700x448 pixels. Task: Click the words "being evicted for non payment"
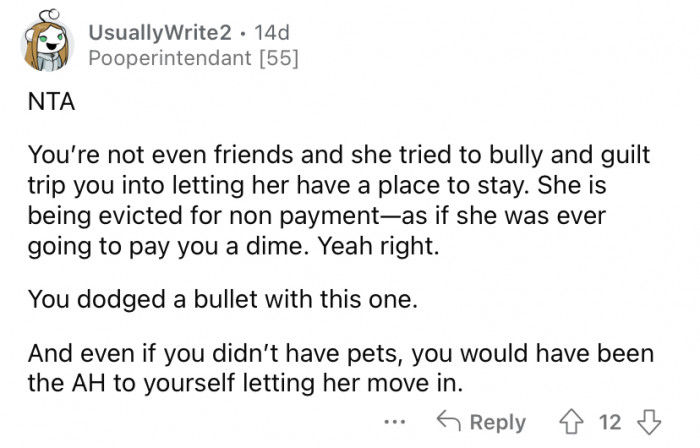tap(204, 216)
